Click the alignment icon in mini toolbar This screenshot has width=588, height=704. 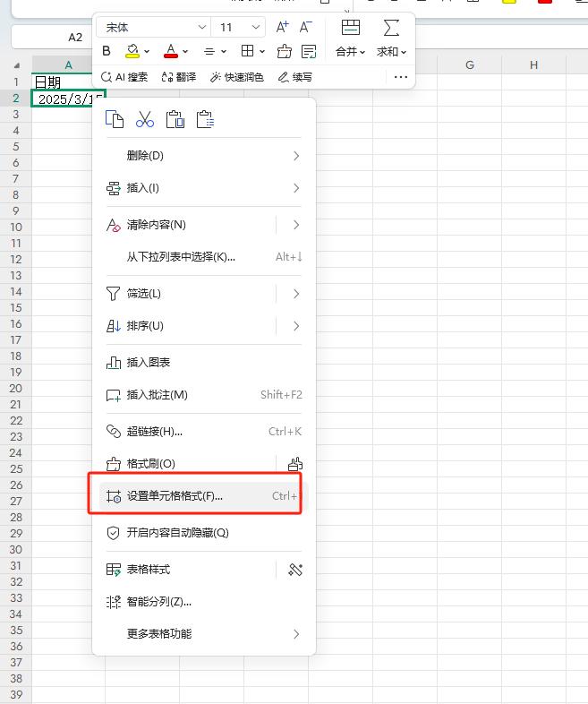[x=209, y=52]
